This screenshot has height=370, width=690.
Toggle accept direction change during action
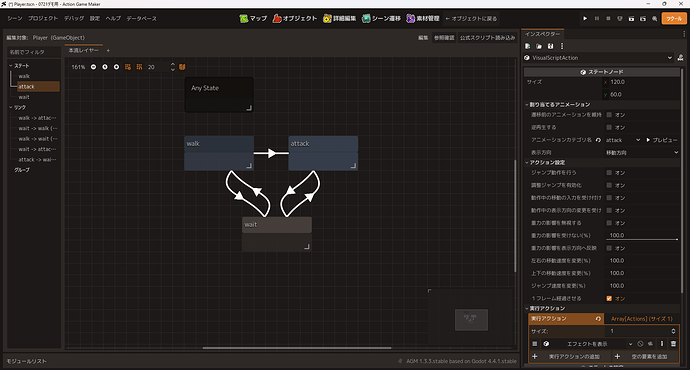pyautogui.click(x=609, y=210)
